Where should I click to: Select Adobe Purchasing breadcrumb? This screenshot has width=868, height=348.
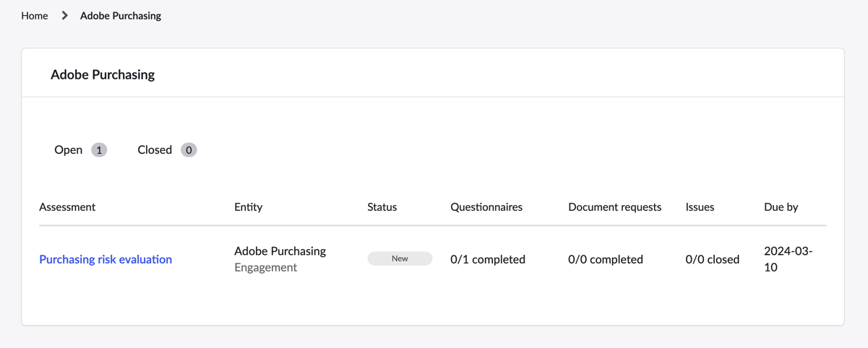(121, 15)
